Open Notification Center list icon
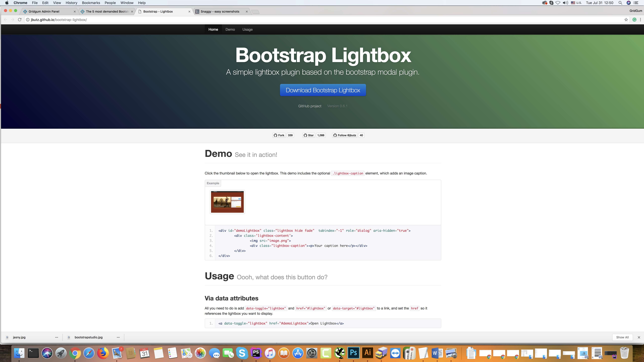 pyautogui.click(x=636, y=3)
